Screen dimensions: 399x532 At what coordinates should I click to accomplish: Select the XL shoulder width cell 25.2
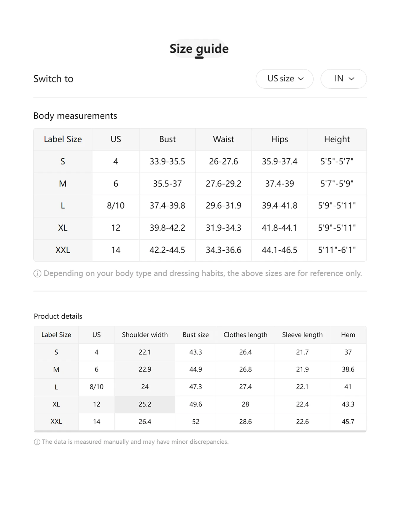[145, 404]
